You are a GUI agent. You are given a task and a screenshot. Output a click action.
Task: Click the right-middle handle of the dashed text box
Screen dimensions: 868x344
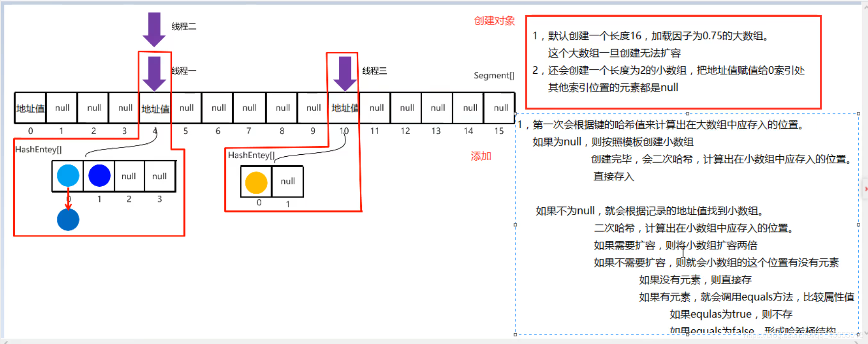pos(858,225)
